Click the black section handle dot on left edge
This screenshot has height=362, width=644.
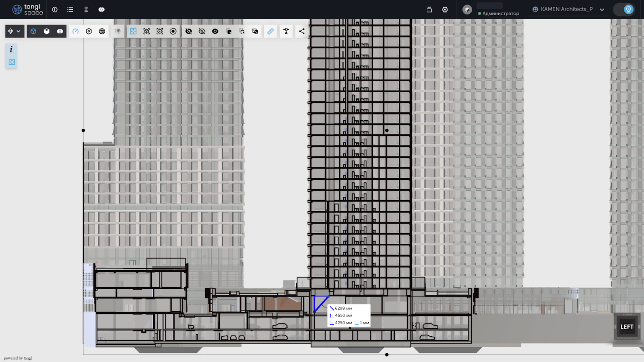83,130
